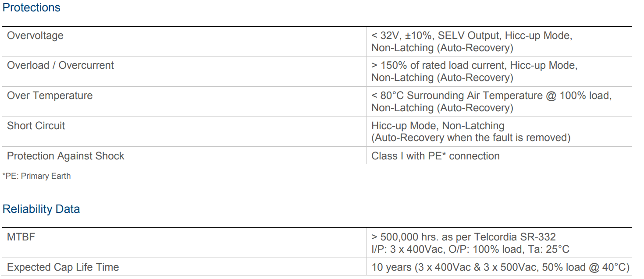Viewport: 644px width, 279px height.
Task: Select the Protection Against Shock label
Action: [x=66, y=156]
